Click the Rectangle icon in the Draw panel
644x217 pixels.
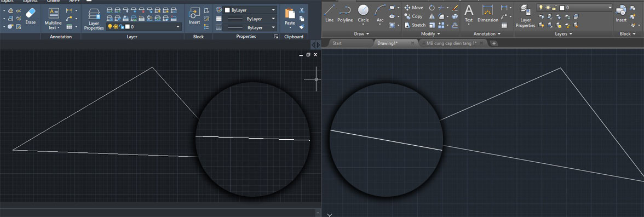coord(392,8)
